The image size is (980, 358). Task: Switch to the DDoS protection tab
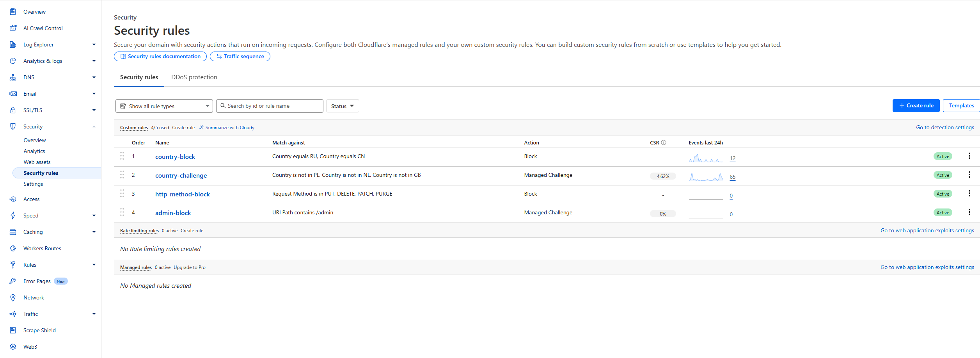tap(194, 77)
